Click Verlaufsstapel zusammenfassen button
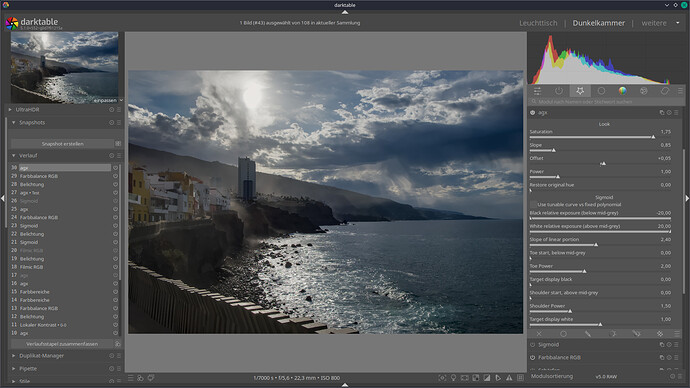 coord(62,344)
